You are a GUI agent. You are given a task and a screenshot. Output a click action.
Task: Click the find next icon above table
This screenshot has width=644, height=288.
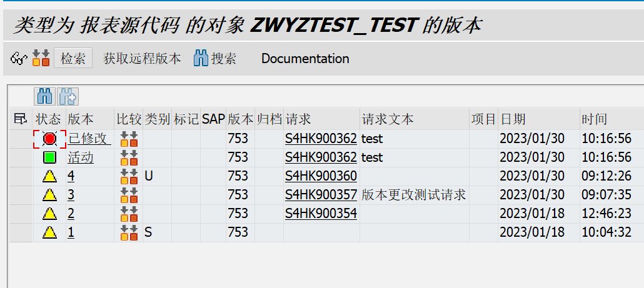click(68, 97)
